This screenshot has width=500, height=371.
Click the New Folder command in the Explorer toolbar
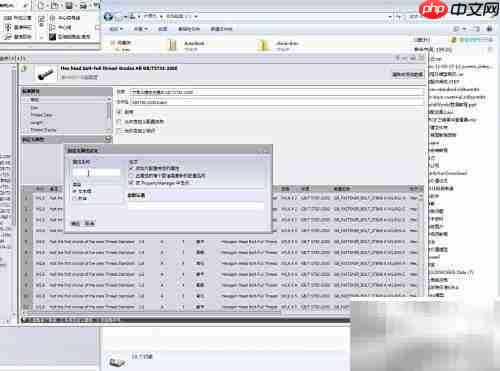point(221,29)
